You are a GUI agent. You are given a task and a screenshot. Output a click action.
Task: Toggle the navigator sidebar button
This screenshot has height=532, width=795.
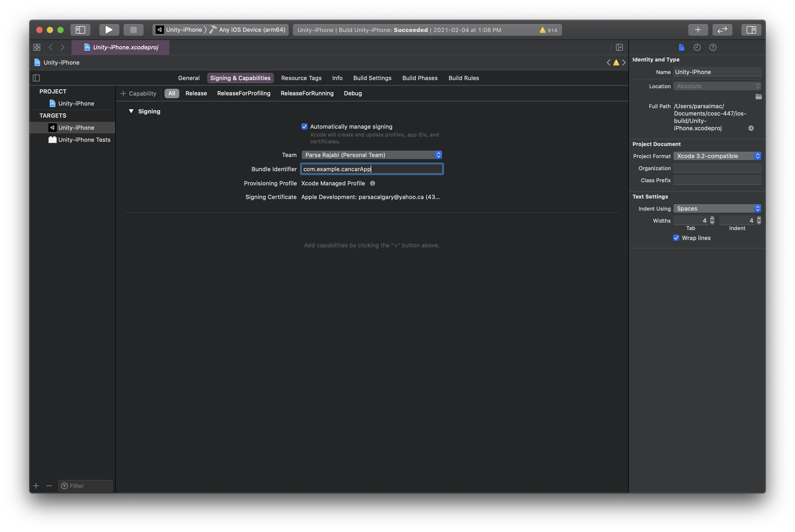[x=80, y=30]
